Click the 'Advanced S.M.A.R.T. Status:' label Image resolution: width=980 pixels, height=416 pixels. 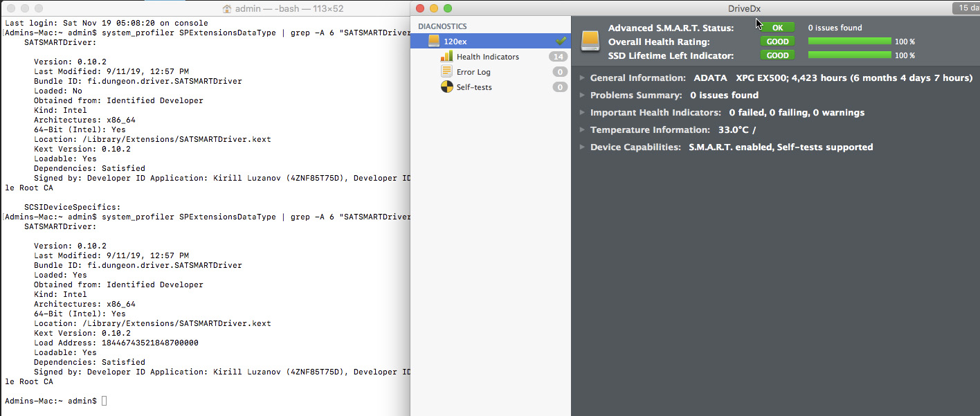(671, 28)
